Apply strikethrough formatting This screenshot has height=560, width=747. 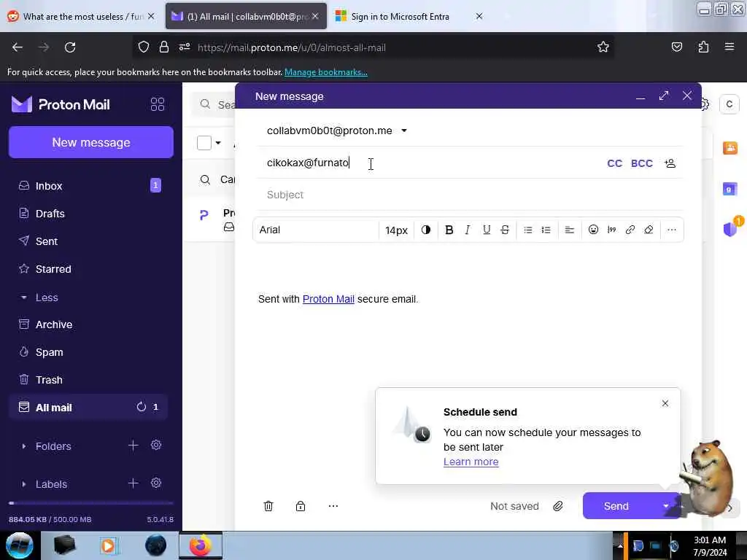505,230
